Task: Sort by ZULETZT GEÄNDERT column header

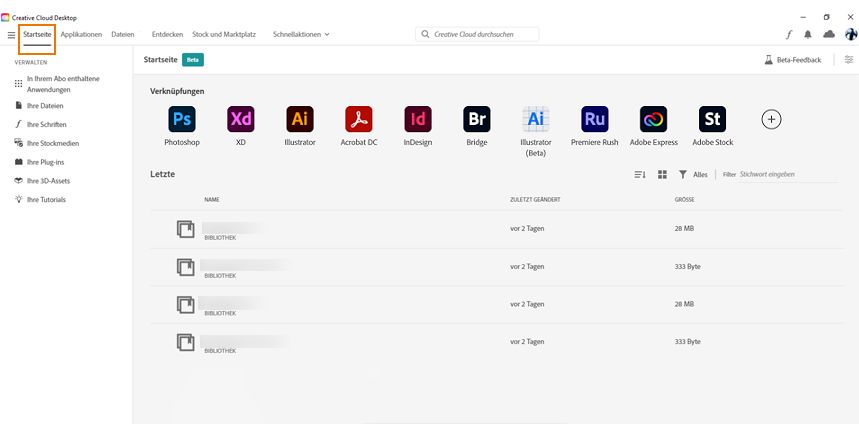Action: pos(535,200)
